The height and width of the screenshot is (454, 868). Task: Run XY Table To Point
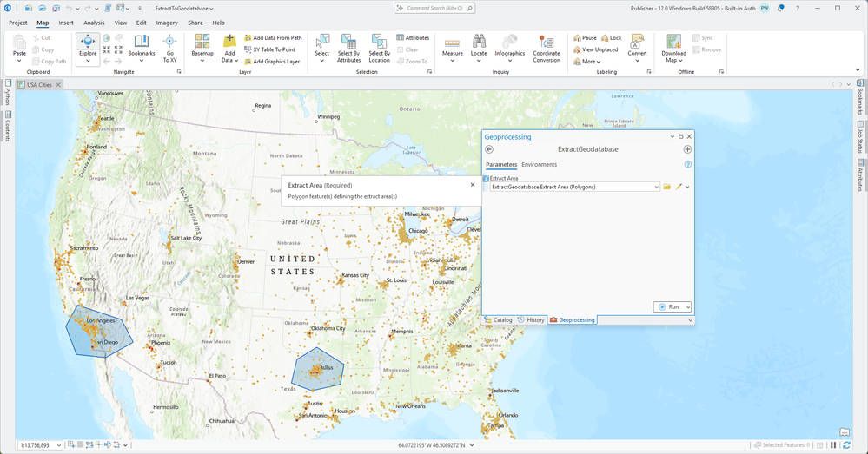[269, 49]
